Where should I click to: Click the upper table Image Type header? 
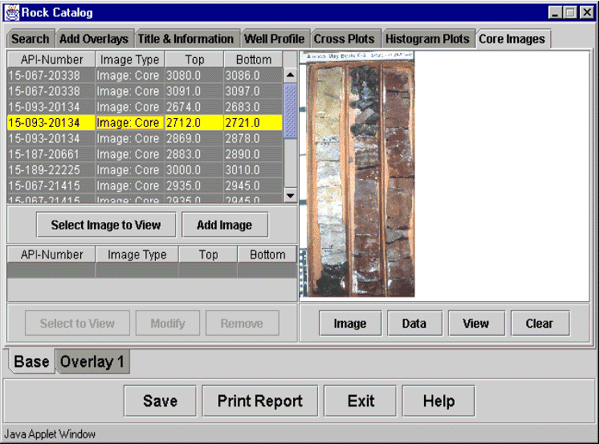(x=130, y=60)
